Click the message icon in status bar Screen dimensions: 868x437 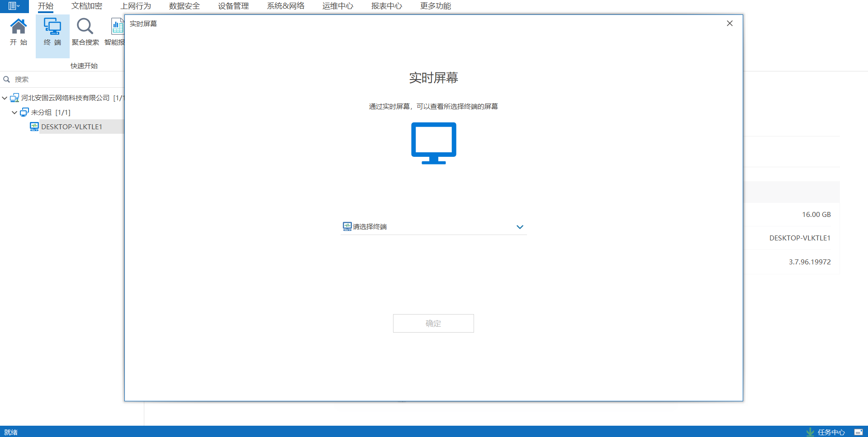tap(858, 432)
